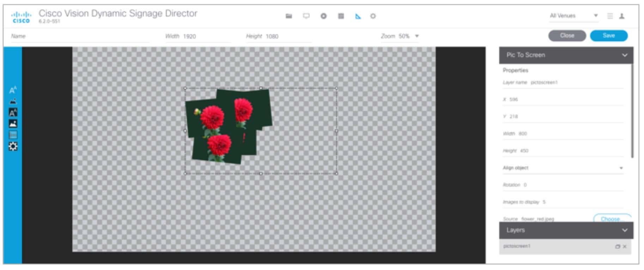Open the folder icon in the top toolbar

(288, 16)
